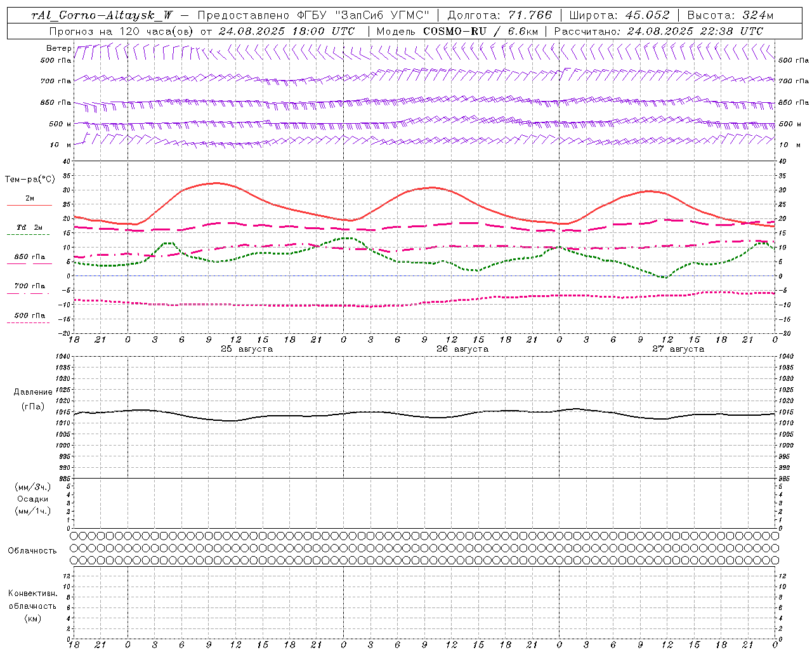Click the Высота: 324м value
Screen dimensions: 812x650
730,15
